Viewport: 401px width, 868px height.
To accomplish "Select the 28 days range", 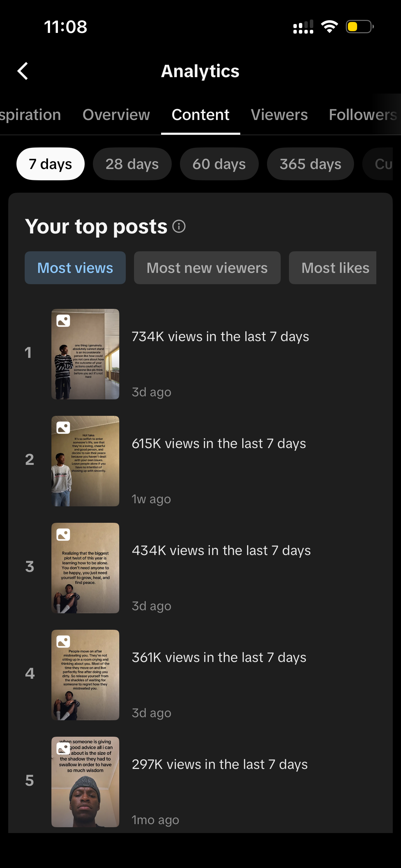I will tap(132, 164).
